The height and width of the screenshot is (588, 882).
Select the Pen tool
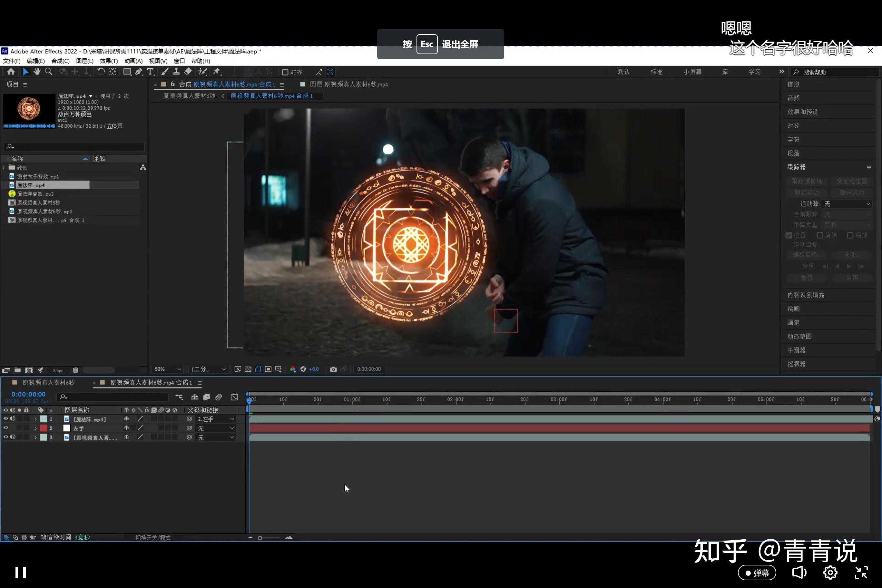point(138,71)
